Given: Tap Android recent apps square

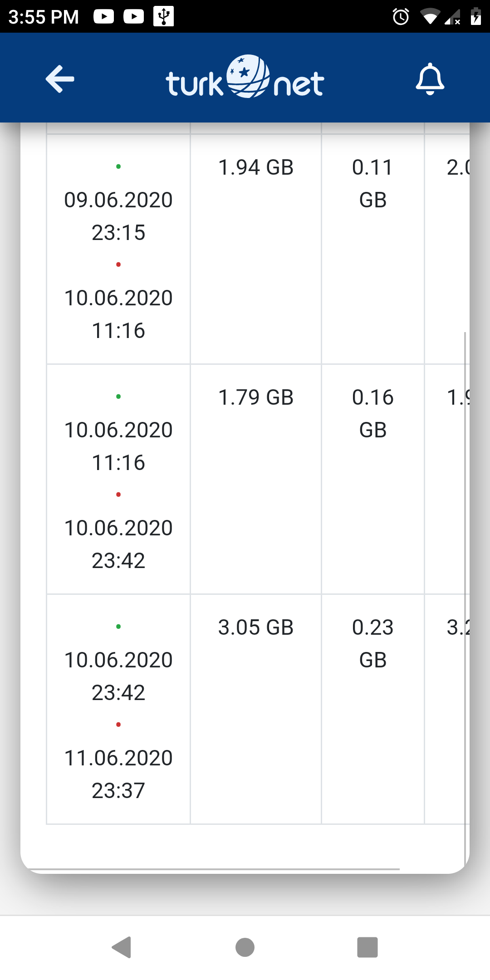Looking at the screenshot, I should 367,947.
